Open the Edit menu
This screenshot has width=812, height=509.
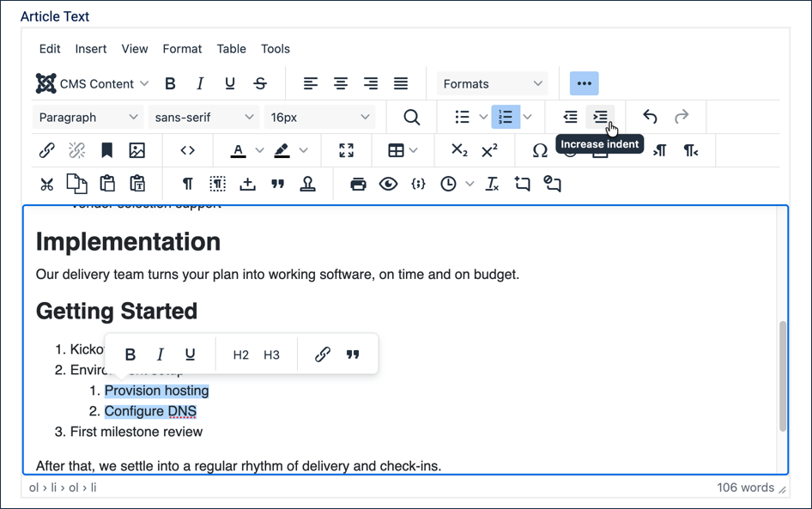point(50,49)
